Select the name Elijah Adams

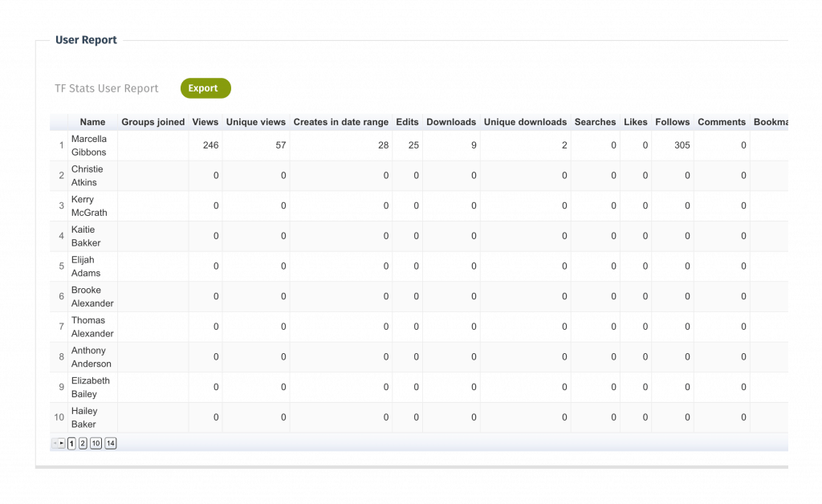(86, 266)
